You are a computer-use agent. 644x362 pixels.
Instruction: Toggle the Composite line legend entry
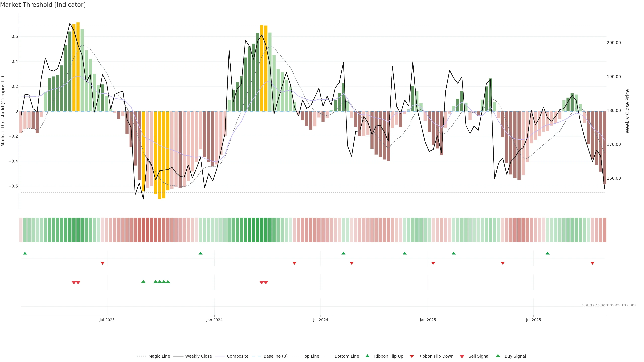click(237, 356)
